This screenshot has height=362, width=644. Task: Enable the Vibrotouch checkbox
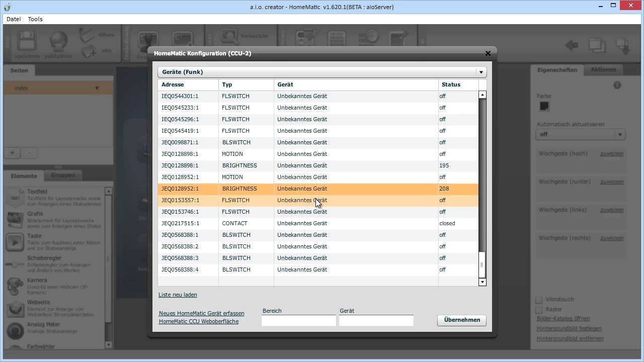pyautogui.click(x=539, y=300)
